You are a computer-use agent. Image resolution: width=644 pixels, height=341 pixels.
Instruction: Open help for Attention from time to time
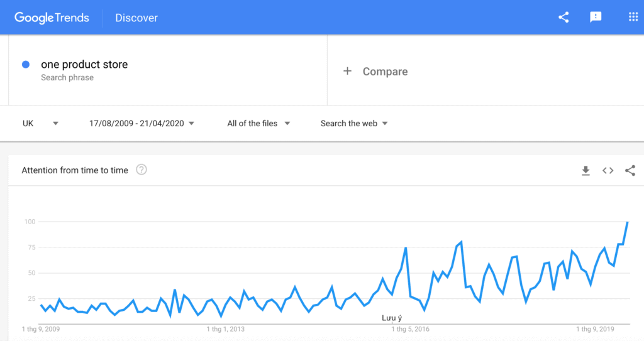(x=142, y=170)
